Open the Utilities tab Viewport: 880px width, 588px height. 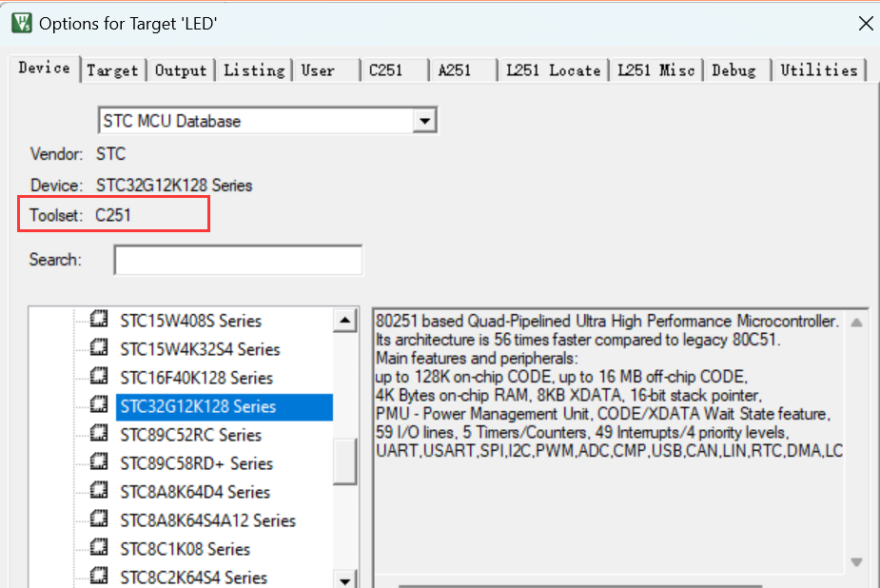coord(819,70)
